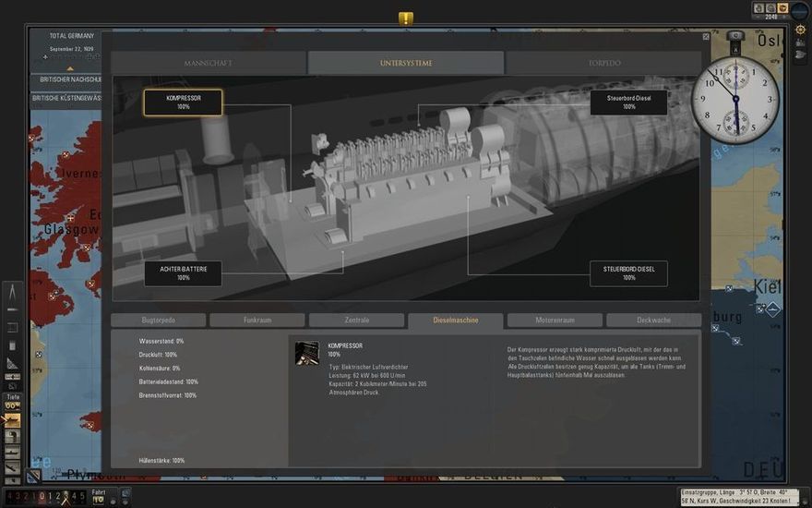Screen dimensions: 812x508
Task: Select the Motorenraum compartment button
Action: 555,321
